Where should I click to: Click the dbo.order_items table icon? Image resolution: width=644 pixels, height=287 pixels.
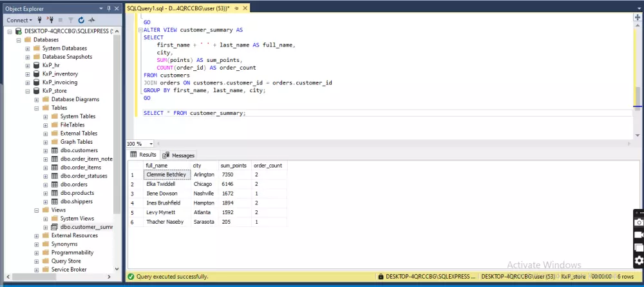[x=54, y=167]
